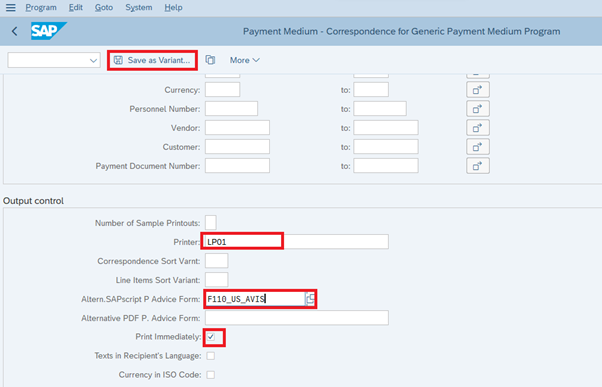
Task: Click Line Items Sort Variant field
Action: (217, 280)
